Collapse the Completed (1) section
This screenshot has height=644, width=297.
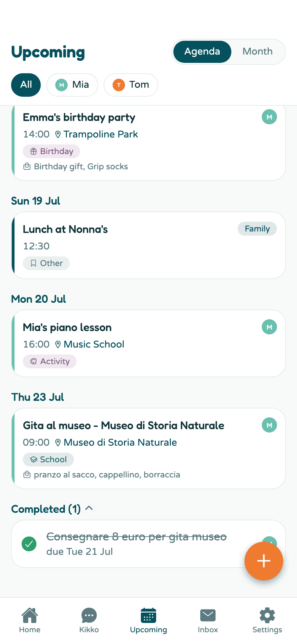point(89,508)
